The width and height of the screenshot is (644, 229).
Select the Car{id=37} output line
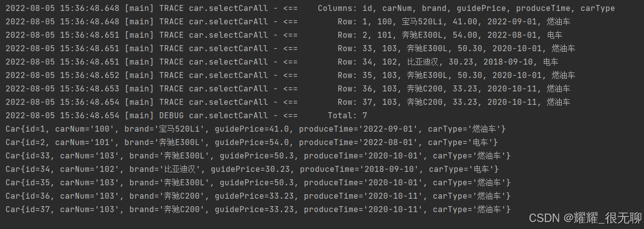(258, 210)
